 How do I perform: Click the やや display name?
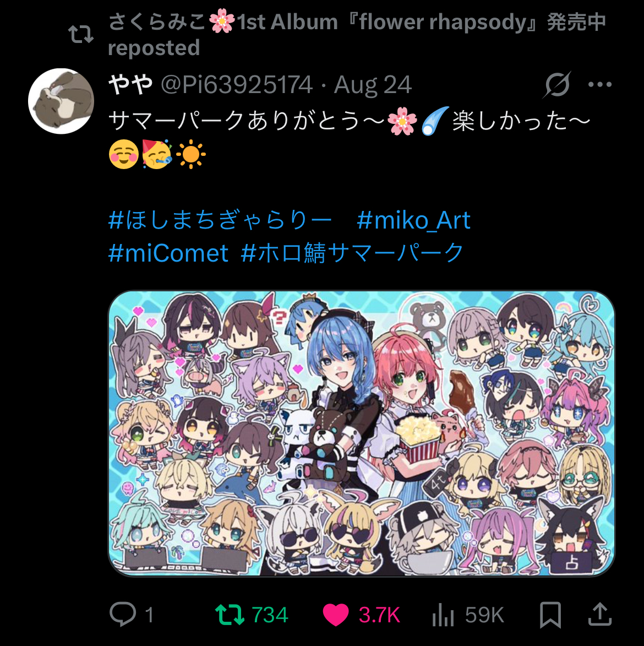pos(130,85)
